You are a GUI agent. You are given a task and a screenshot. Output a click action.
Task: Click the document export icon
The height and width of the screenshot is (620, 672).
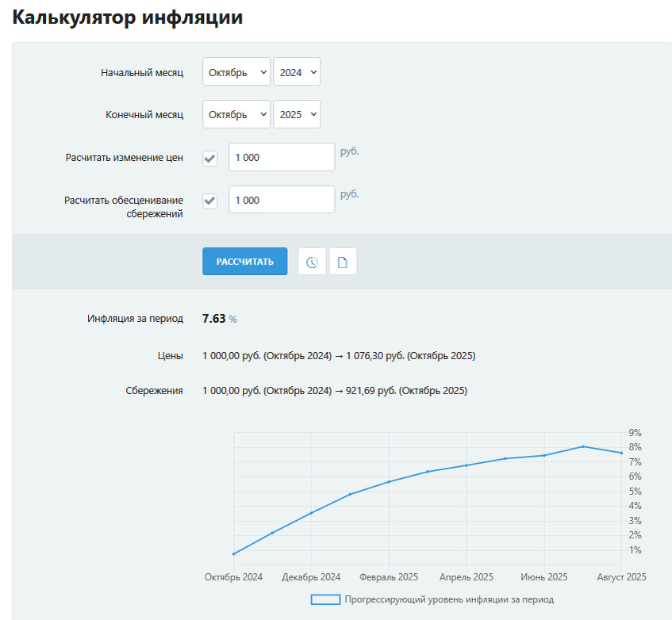coord(343,261)
